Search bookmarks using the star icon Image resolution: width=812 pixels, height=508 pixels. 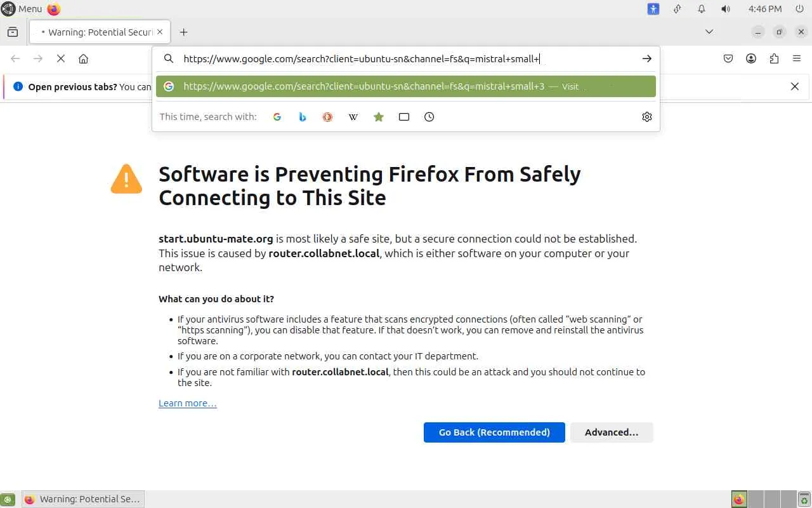tap(379, 117)
